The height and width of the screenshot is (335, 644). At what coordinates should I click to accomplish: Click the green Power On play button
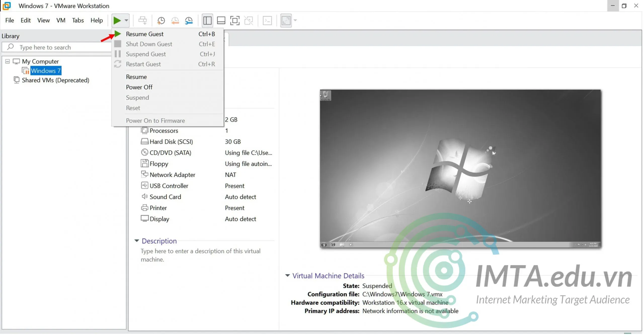[117, 20]
